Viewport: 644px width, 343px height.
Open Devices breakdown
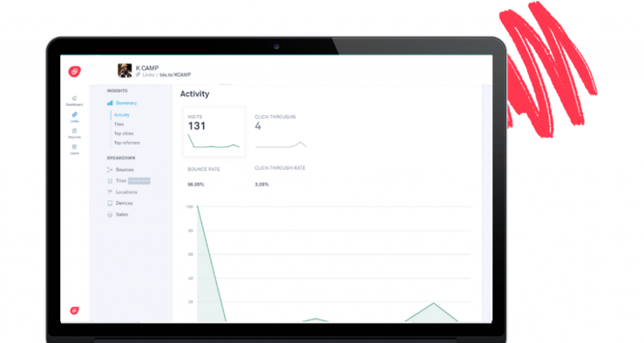coord(124,203)
